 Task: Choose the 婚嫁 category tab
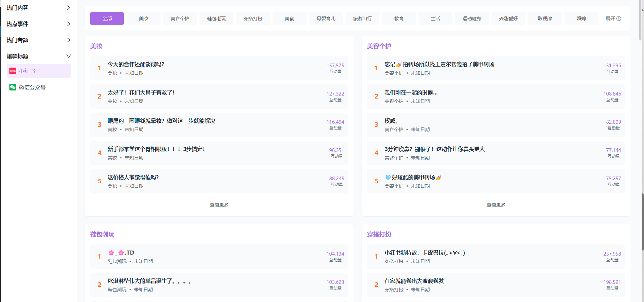581,18
